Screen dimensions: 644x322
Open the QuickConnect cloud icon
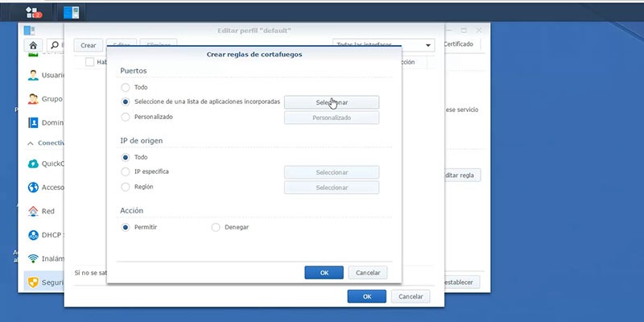[33, 163]
